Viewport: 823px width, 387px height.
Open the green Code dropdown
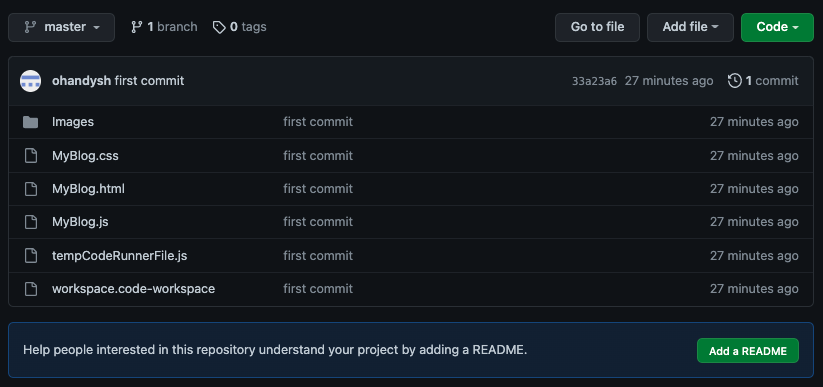tap(777, 27)
